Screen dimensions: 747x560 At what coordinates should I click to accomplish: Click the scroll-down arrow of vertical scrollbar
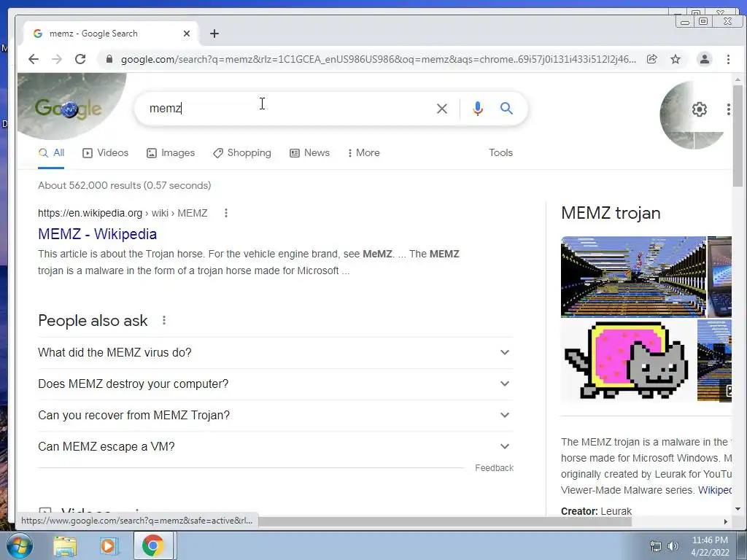[738, 509]
